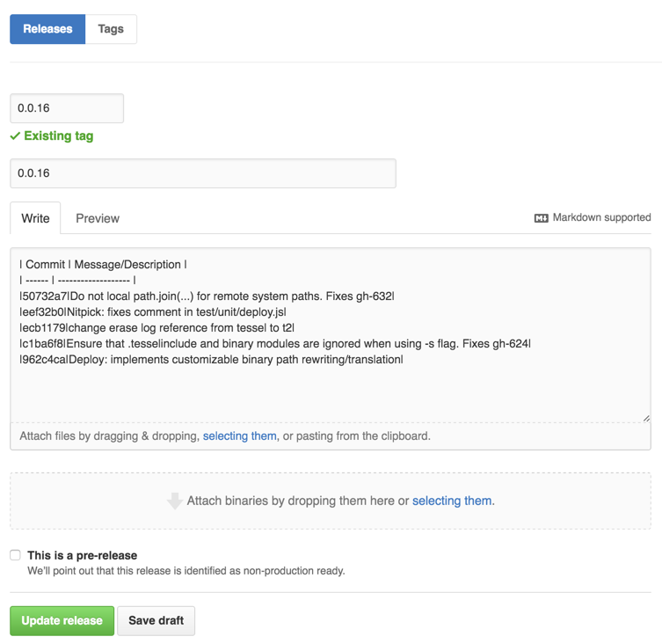Click inside the release description textarea
The height and width of the screenshot is (644, 662).
click(x=331, y=387)
